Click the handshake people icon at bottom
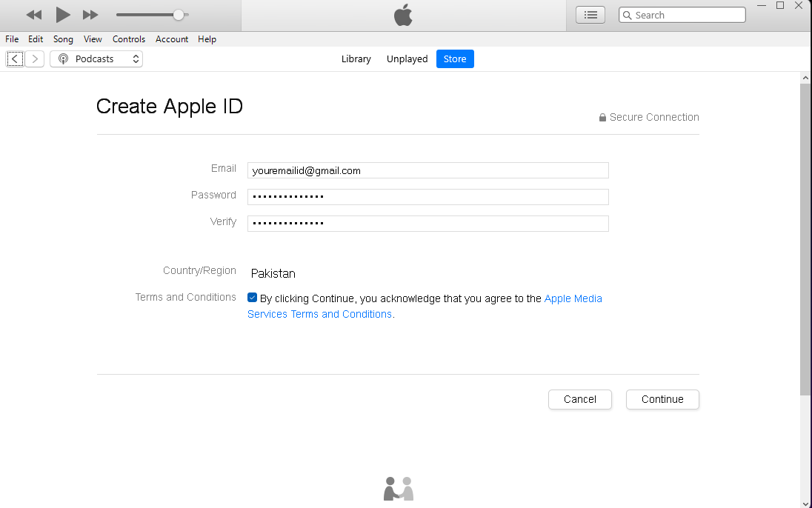This screenshot has height=508, width=812. (399, 489)
